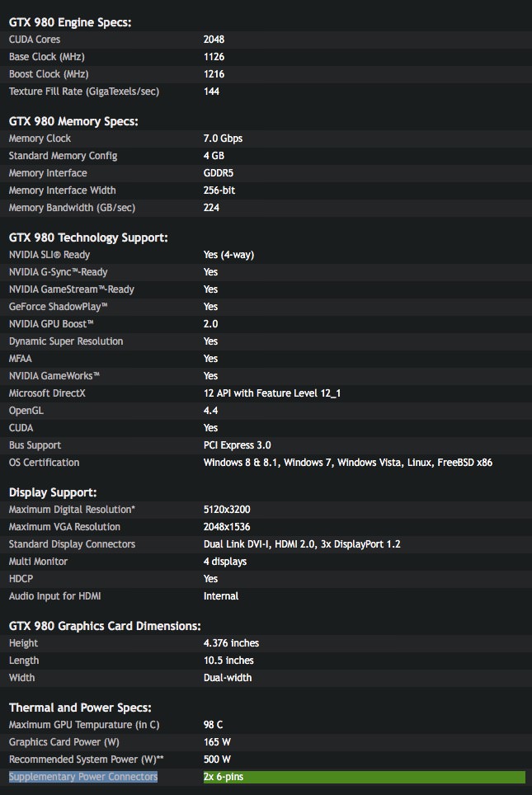Click the Memory Interface Width label
532x795 pixels.
tap(63, 191)
